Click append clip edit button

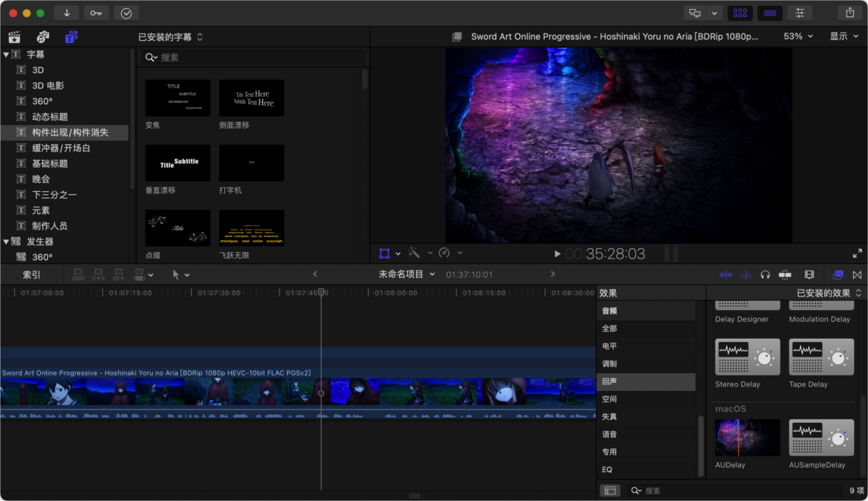pos(118,274)
